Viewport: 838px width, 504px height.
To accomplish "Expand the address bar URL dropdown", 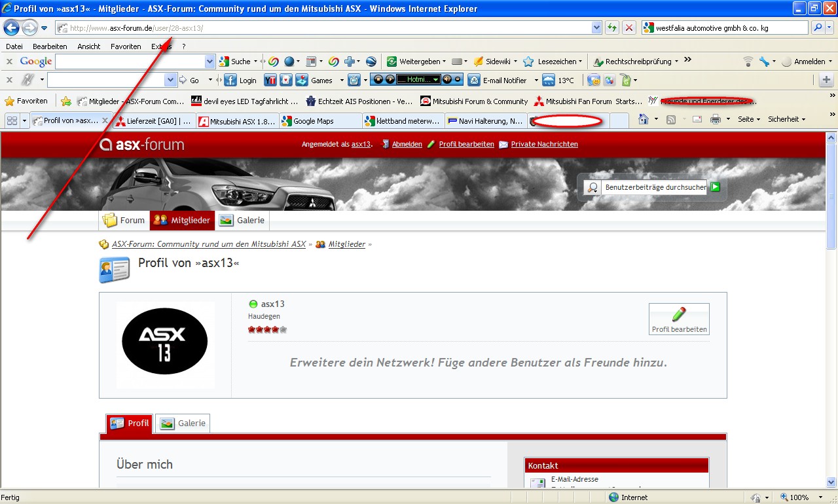I will pyautogui.click(x=596, y=27).
